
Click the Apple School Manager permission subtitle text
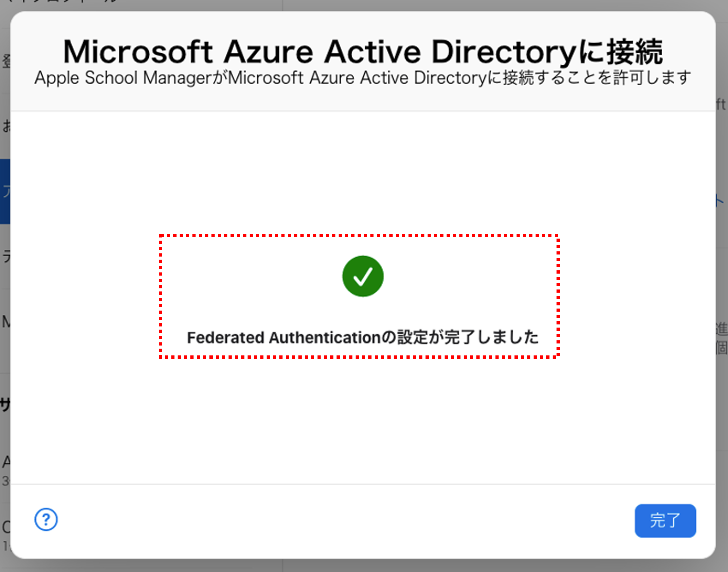pos(363,78)
